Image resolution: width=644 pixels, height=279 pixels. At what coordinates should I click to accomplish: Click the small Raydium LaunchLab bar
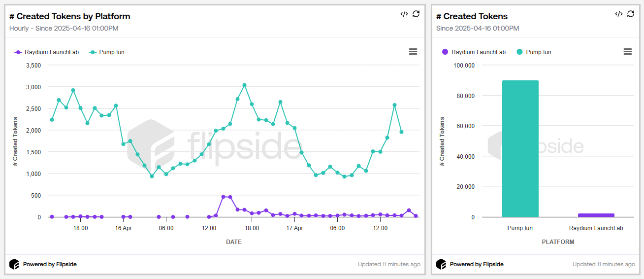[x=596, y=215]
